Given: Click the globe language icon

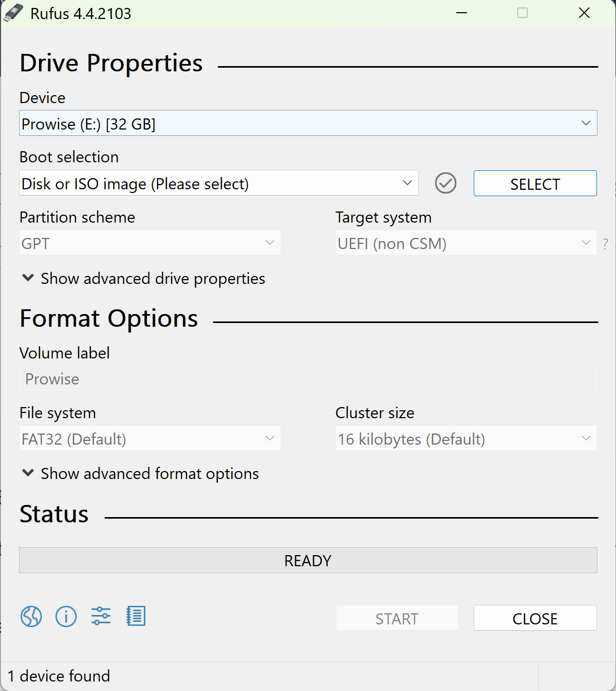Looking at the screenshot, I should [31, 616].
